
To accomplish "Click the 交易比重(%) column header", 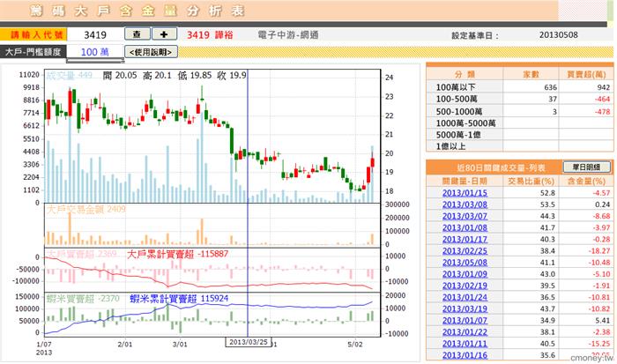I will click(x=531, y=181).
